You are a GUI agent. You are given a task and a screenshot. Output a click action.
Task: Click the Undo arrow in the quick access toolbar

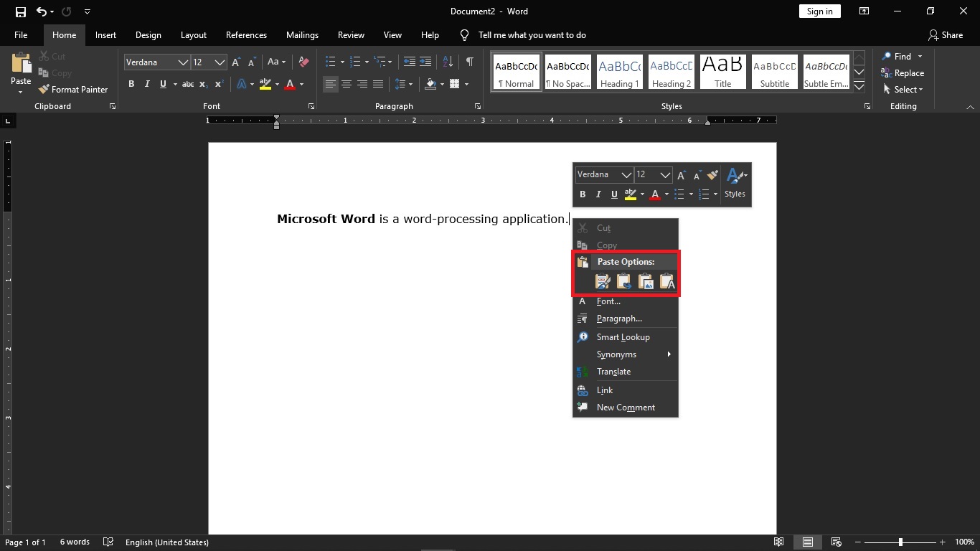coord(41,11)
